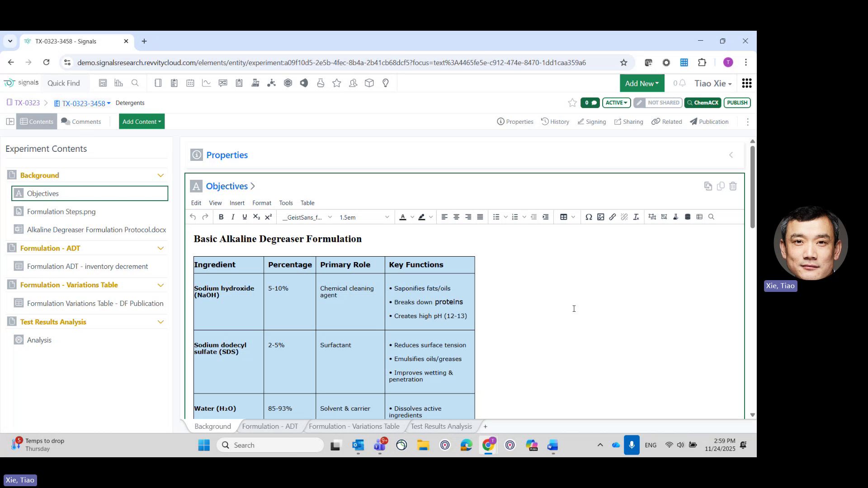Toggle bold formatting
Viewport: 868px width, 488px height.
click(x=221, y=217)
